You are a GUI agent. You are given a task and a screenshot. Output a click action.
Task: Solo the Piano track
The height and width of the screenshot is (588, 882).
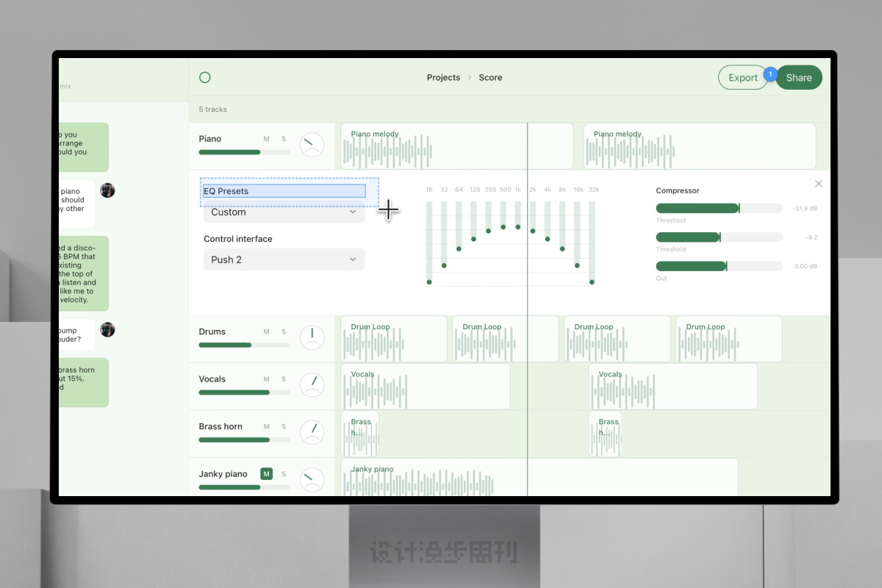click(284, 138)
